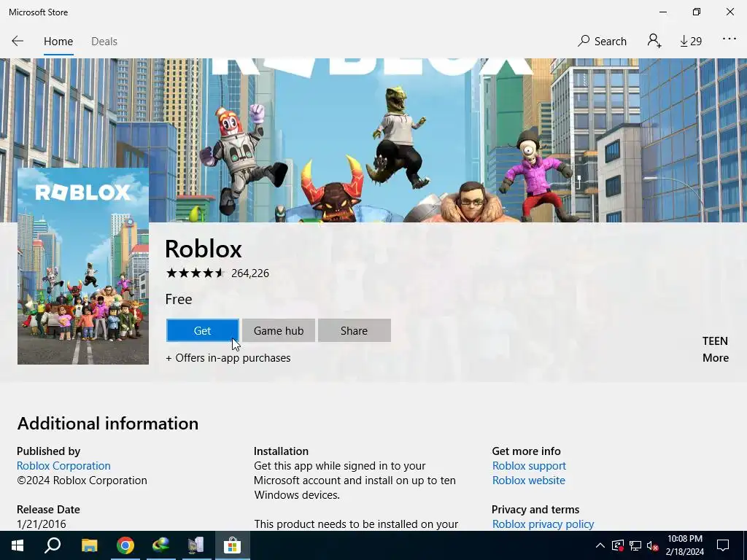The image size is (747, 560).
Task: Click the Get more info heading
Action: [x=527, y=451]
